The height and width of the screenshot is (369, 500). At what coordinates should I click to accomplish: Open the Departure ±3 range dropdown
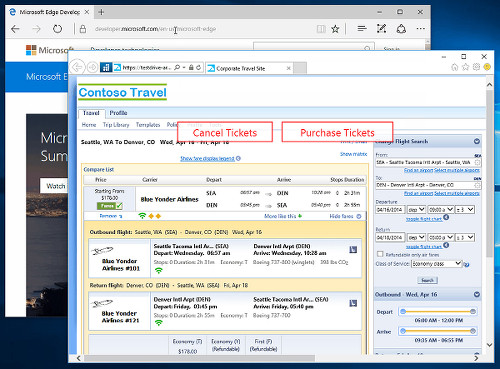tap(465, 210)
